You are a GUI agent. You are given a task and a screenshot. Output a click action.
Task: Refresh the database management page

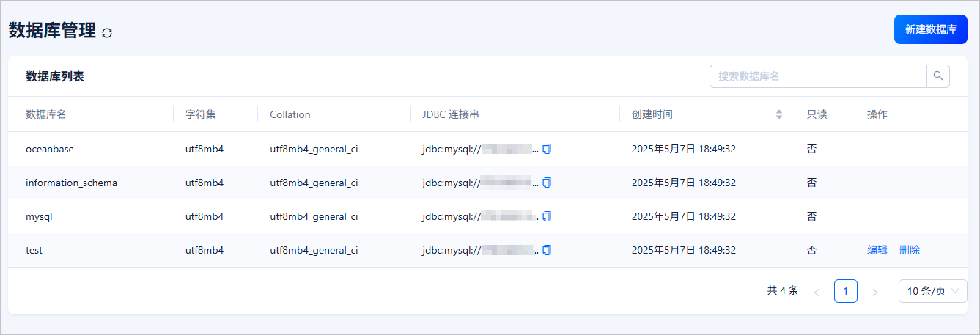click(107, 32)
